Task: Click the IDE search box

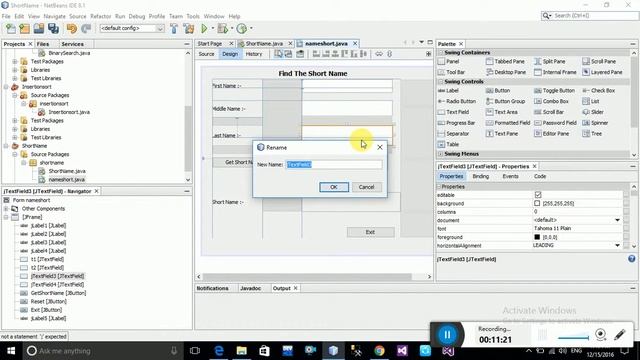Action: coord(590,16)
